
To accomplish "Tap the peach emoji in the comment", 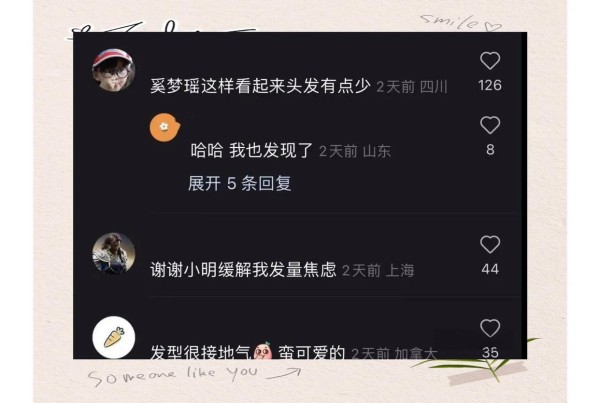I will pyautogui.click(x=263, y=351).
